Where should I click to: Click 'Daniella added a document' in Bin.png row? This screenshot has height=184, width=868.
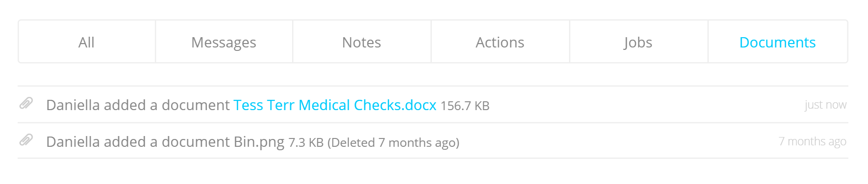click(138, 142)
